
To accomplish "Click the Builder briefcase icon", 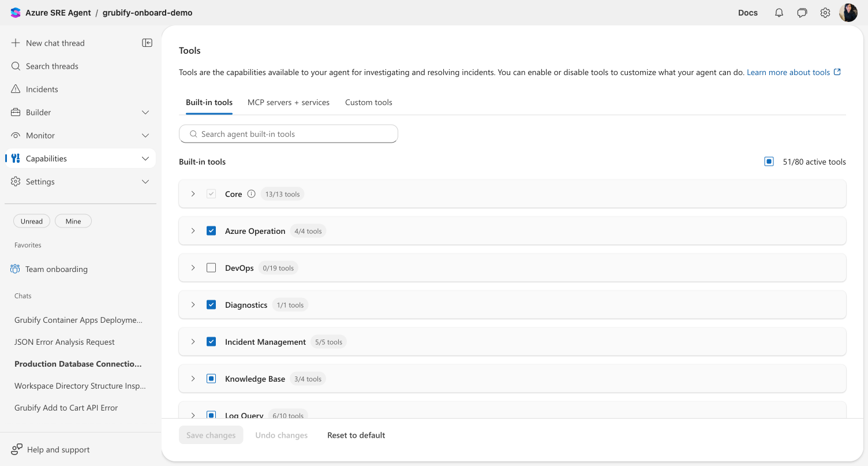I will pyautogui.click(x=16, y=112).
